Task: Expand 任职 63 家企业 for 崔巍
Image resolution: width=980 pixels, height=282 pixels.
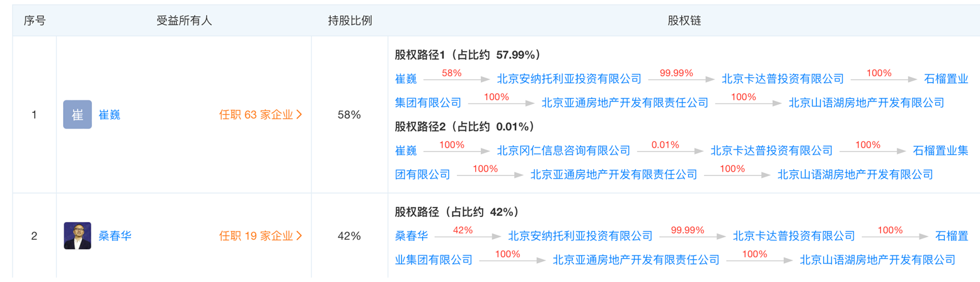Action: (x=260, y=115)
